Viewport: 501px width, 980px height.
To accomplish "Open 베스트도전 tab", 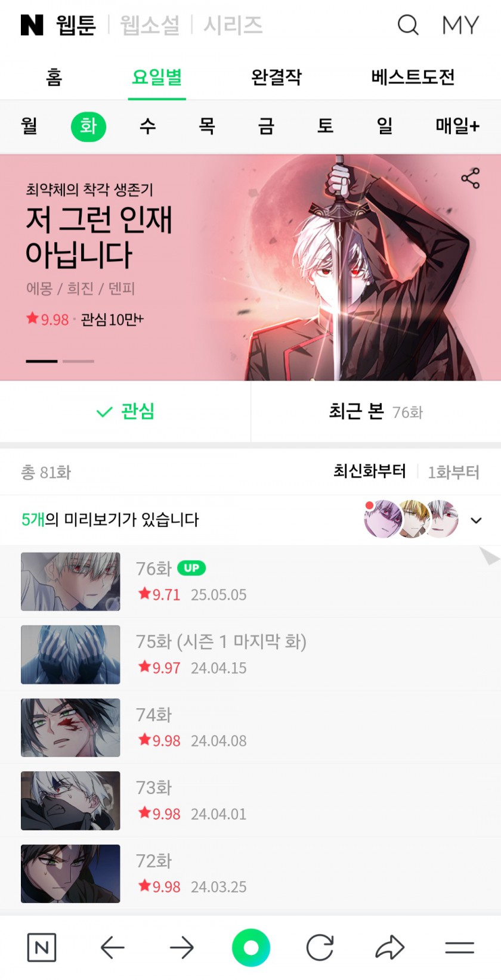I will 413,77.
